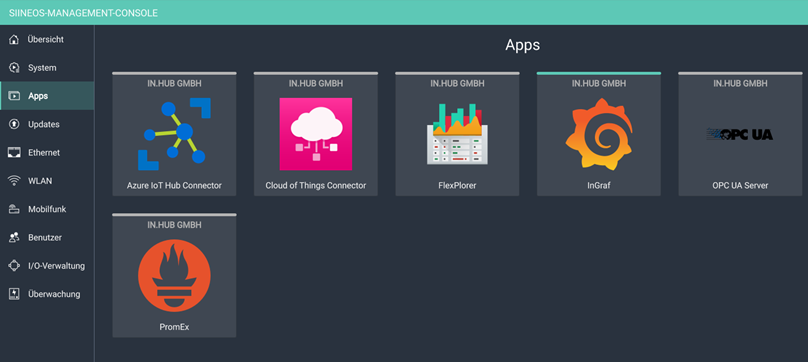Click the System gear icon in sidebar
Viewport: 808px width, 362px height.
pos(14,68)
